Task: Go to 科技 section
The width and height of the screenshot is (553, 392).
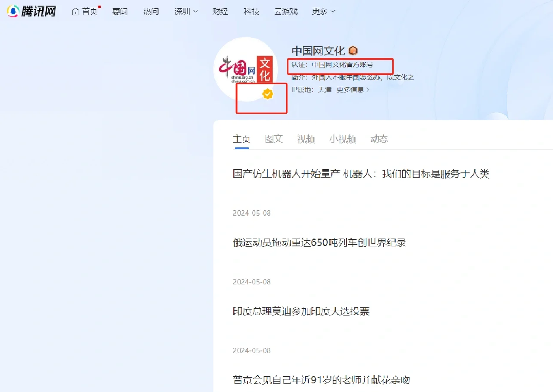Action: [251, 12]
